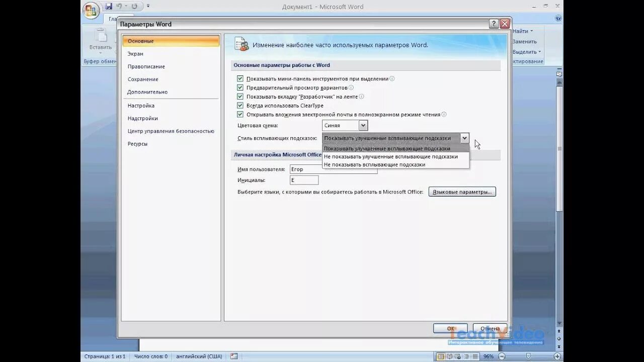
Task: Click the select browse object round button
Action: point(559,339)
